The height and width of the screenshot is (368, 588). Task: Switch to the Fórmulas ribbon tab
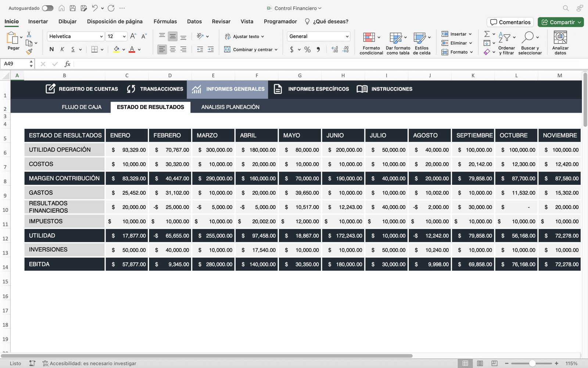point(165,21)
